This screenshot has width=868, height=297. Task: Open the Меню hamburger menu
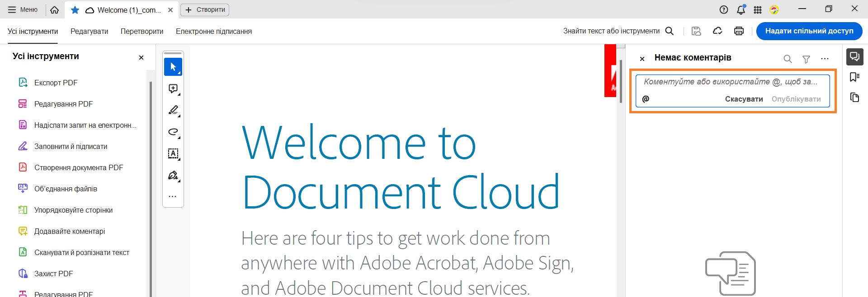pyautogui.click(x=23, y=9)
